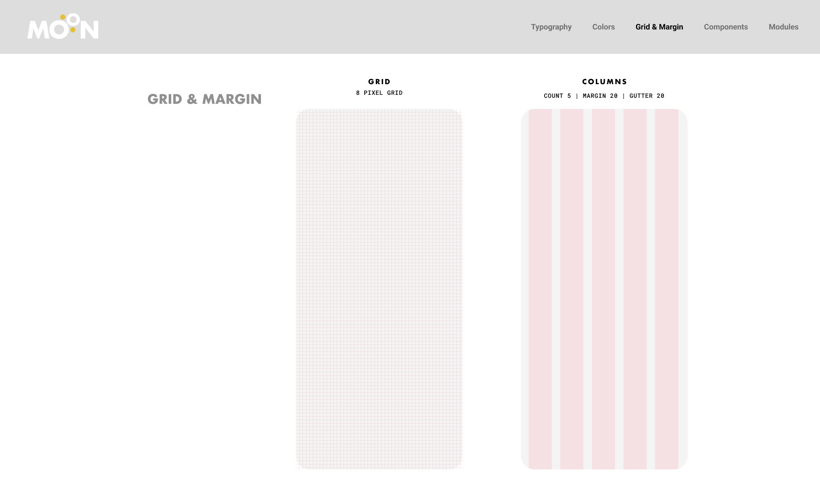
Task: Select the fourth pink column
Action: point(635,289)
